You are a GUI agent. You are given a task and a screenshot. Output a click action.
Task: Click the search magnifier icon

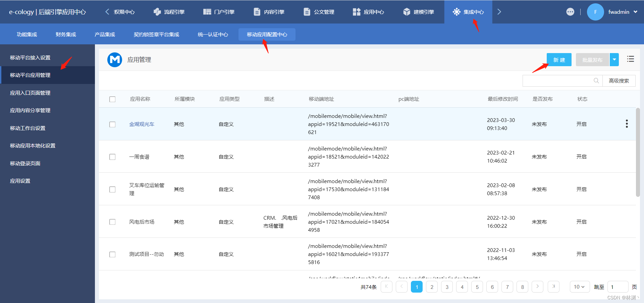tap(596, 81)
